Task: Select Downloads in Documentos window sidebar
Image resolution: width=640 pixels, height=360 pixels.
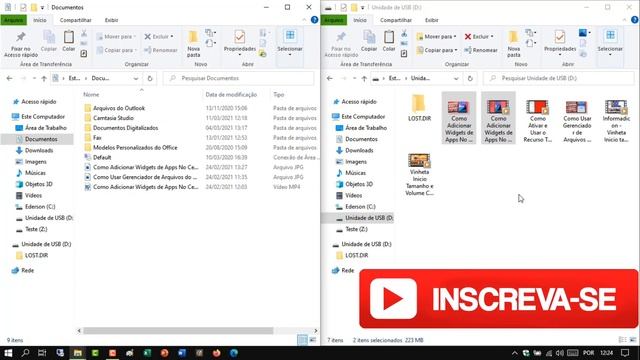Action: click(x=39, y=150)
